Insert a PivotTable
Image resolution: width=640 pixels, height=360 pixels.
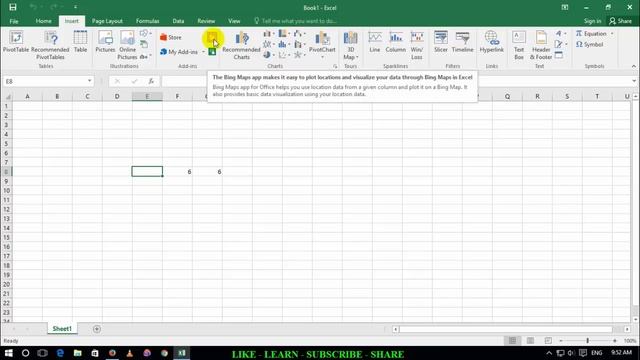pos(16,42)
